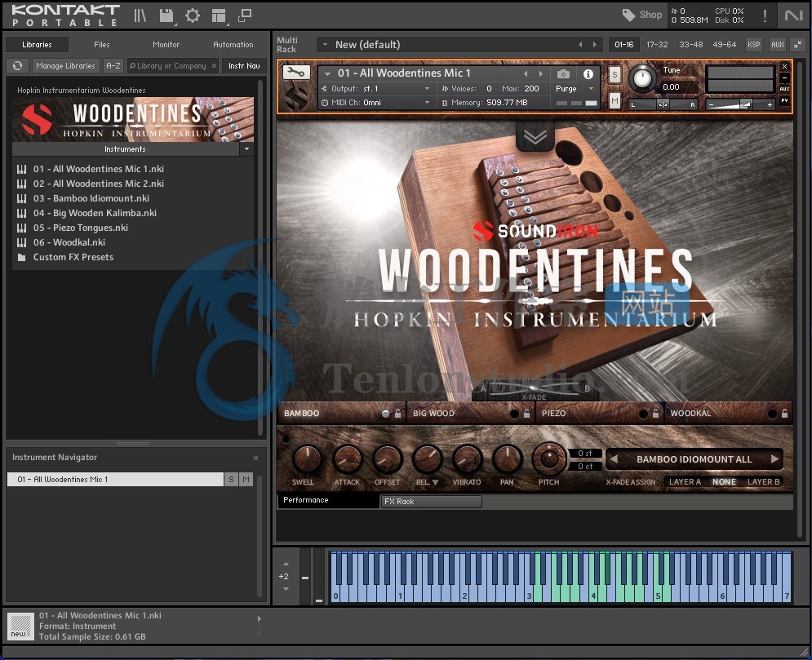This screenshot has height=660, width=812.
Task: Open the library browser icon in header
Action: click(x=140, y=16)
